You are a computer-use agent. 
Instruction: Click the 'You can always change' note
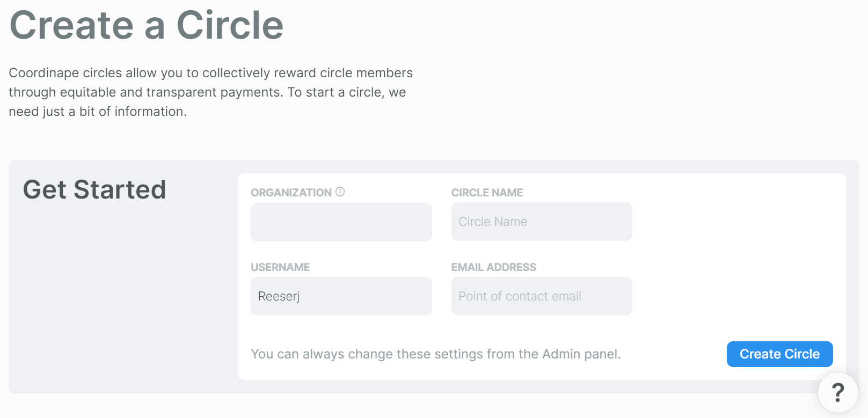[x=436, y=354]
